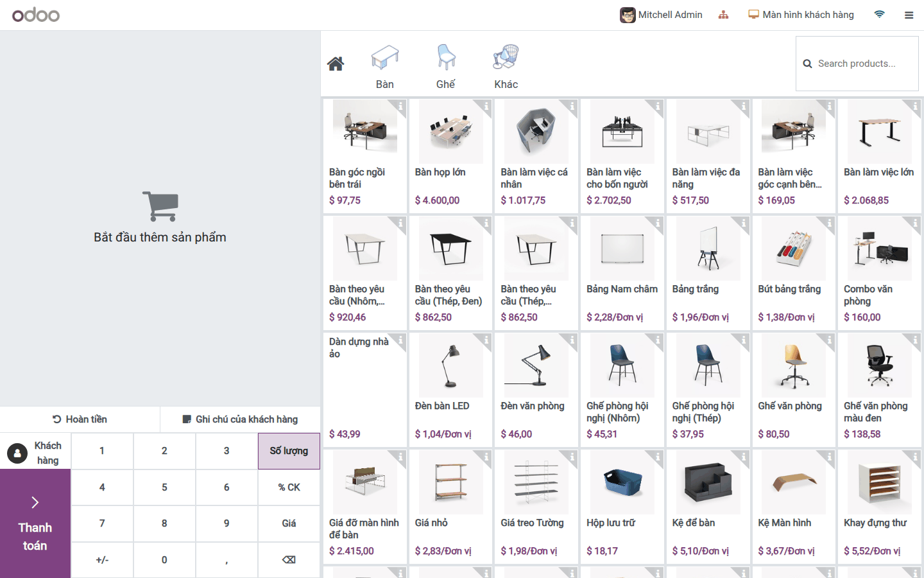
Task: Show info for Bàn họp lớn
Action: 486,105
